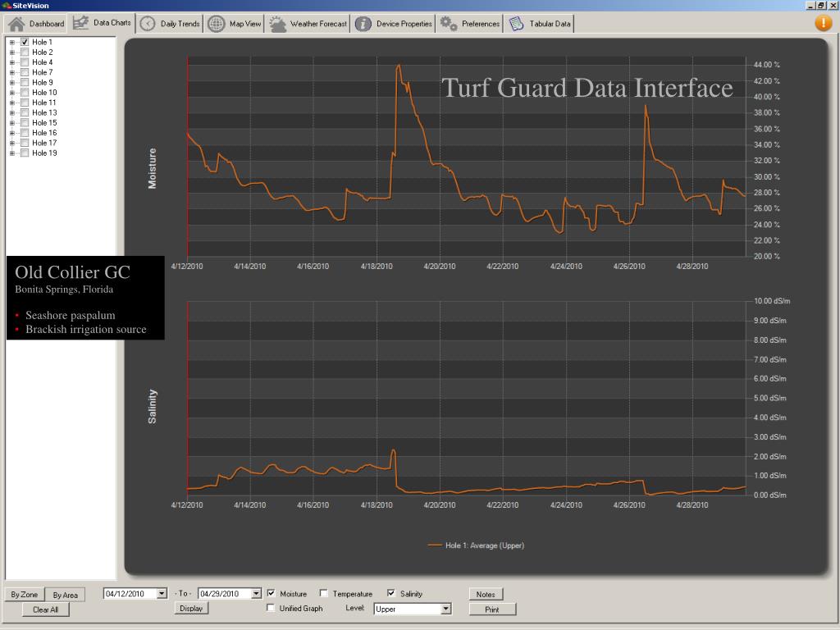
Task: Disable the Salinity graph checkbox
Action: pyautogui.click(x=391, y=593)
